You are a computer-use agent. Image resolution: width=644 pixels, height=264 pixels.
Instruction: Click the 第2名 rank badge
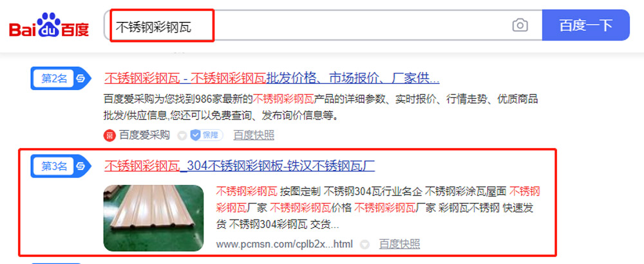pos(61,78)
